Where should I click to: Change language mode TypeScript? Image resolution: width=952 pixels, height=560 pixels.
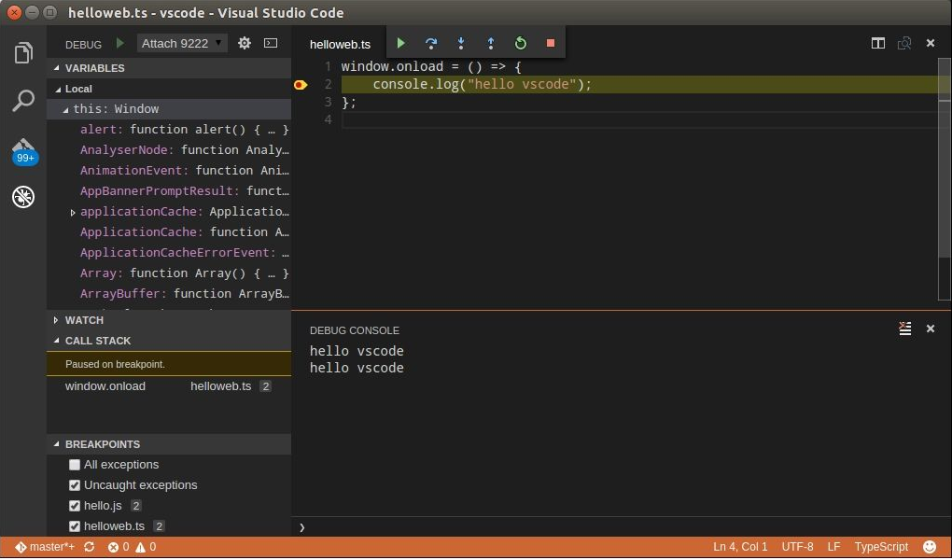pos(882,547)
